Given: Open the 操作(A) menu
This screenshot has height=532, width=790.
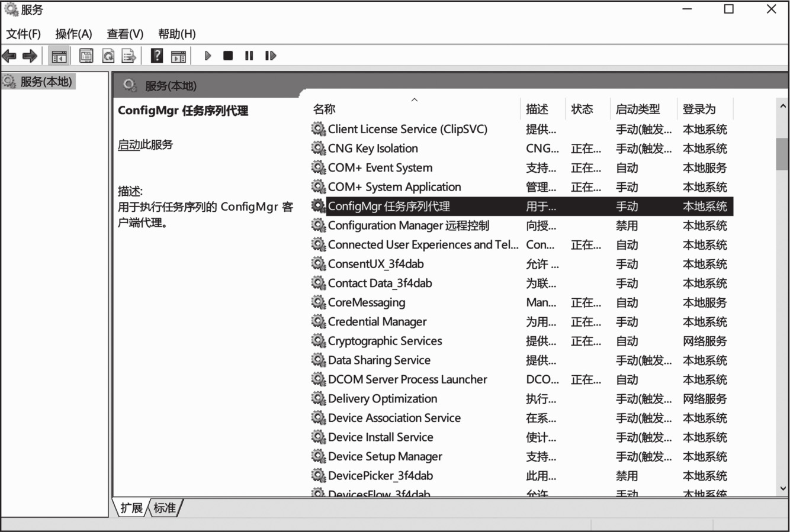Looking at the screenshot, I should (x=74, y=34).
